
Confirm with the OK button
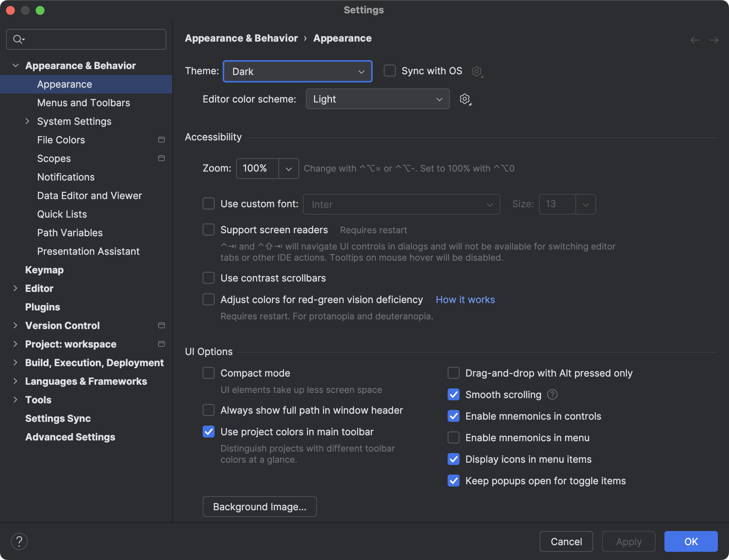click(691, 541)
